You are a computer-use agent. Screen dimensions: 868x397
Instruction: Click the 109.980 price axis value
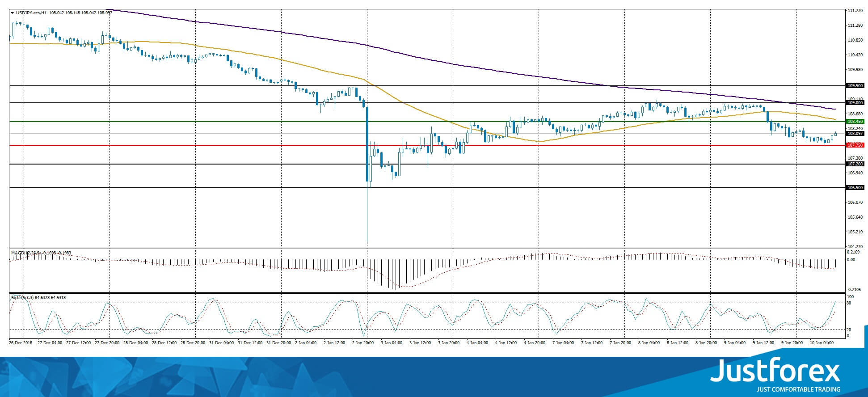[x=855, y=70]
